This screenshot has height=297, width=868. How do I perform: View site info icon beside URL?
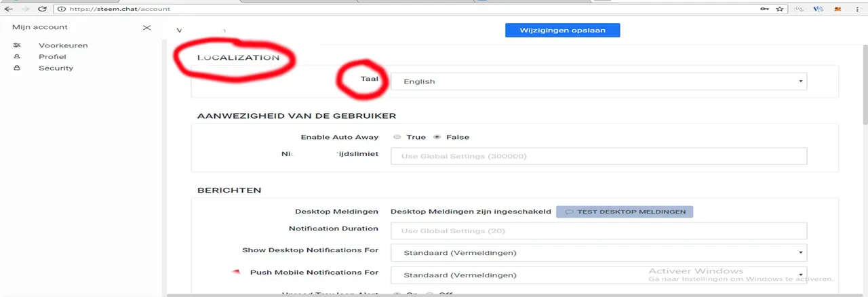click(61, 9)
